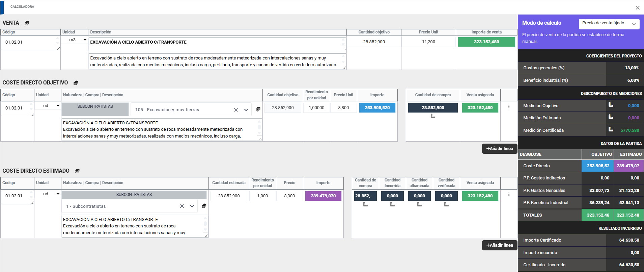Click Añadir línea under Coste Directo Estimado
The image size is (644, 272).
tap(499, 245)
